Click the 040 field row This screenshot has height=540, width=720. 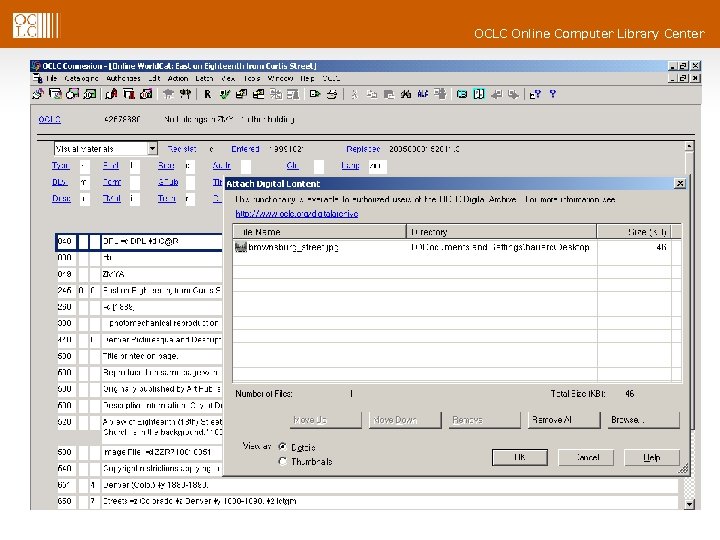tap(139, 242)
